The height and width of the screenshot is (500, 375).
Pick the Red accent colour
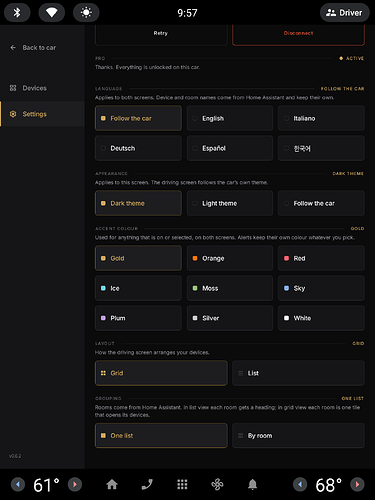click(x=321, y=258)
